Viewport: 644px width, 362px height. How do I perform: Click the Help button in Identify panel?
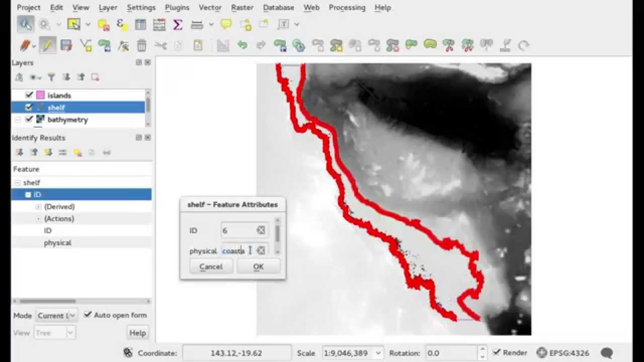(x=137, y=333)
